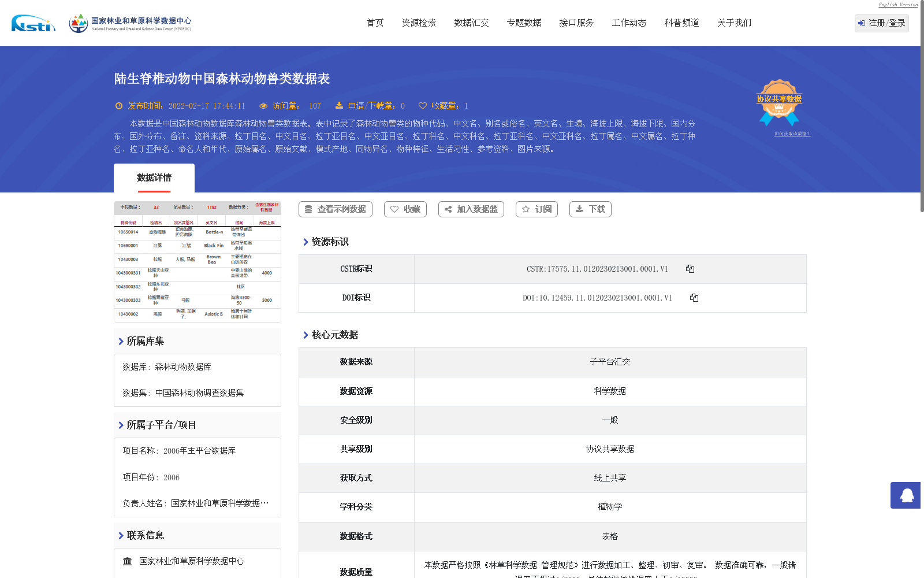Switch to English Version
The height and width of the screenshot is (578, 924).
[x=898, y=5]
